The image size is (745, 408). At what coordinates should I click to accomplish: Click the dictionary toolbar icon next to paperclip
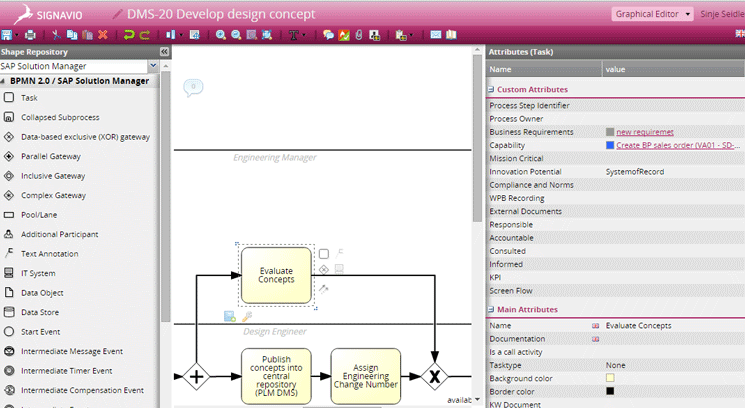pos(374,35)
